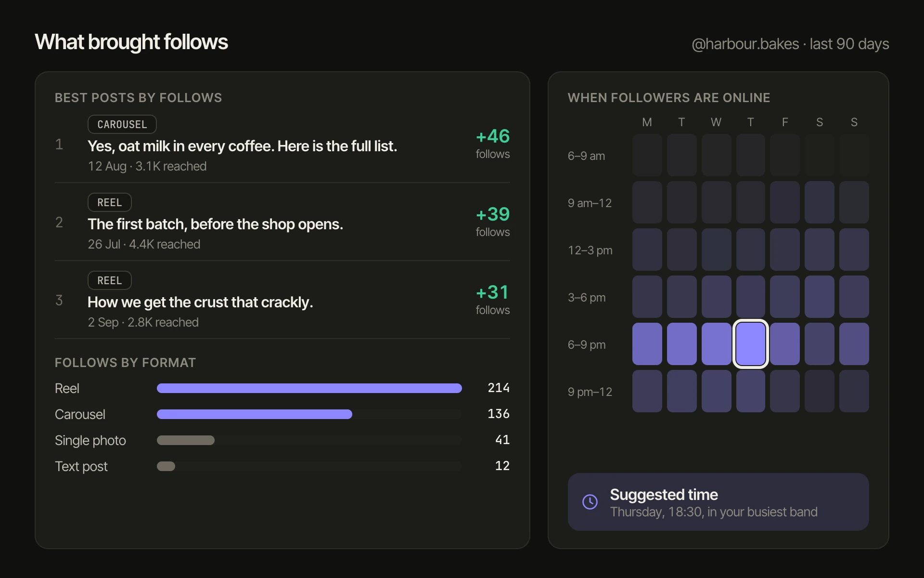Select the Monday 6–9 am heatmap cell

click(x=647, y=155)
